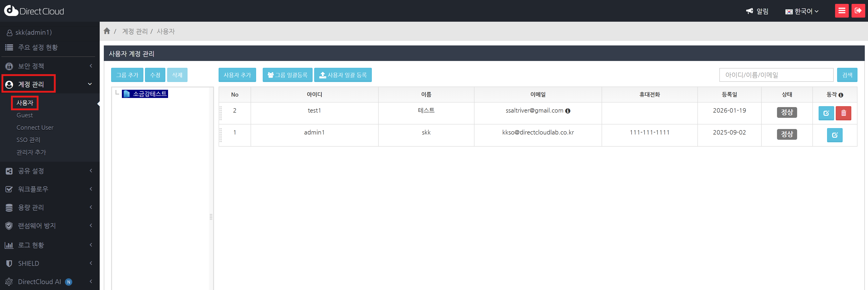Click edit icon for test1 user
Image resolution: width=868 pixels, height=290 pixels.
[826, 113]
